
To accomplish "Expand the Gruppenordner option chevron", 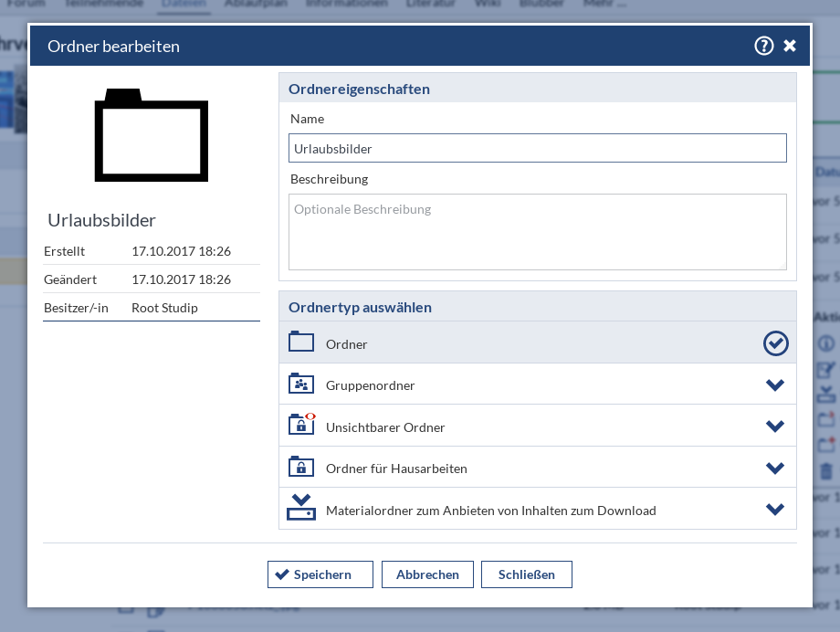I will click(x=775, y=385).
